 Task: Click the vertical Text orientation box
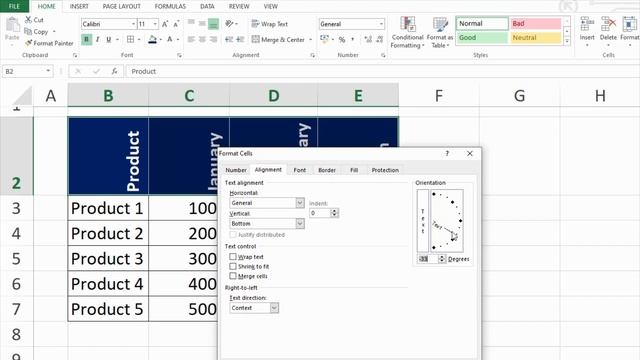click(423, 220)
